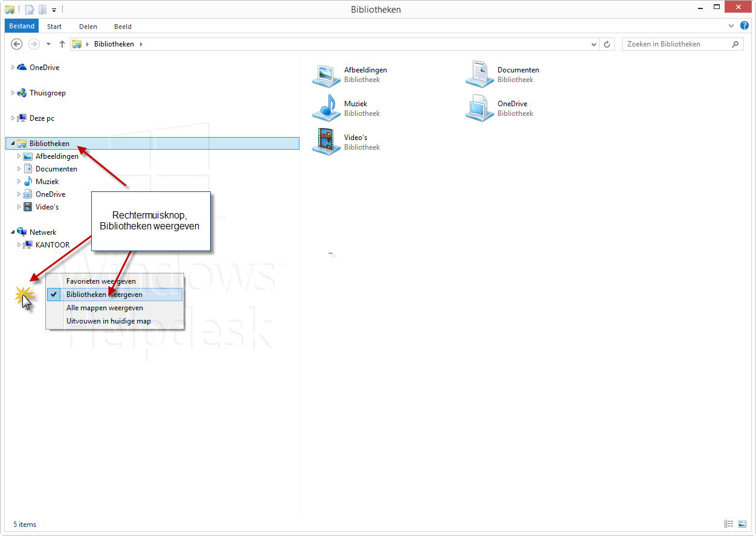Open the OneDrive library in file pane
756x536 pixels.
click(x=479, y=109)
